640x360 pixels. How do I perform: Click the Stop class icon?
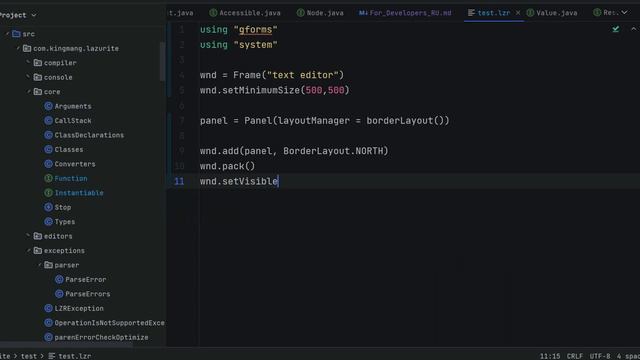(48, 207)
